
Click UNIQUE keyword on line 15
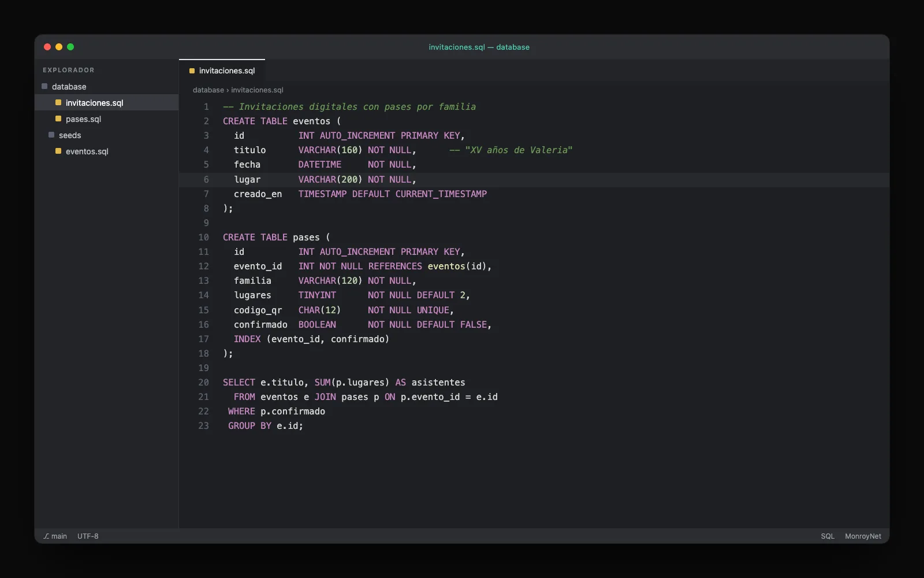pos(434,310)
